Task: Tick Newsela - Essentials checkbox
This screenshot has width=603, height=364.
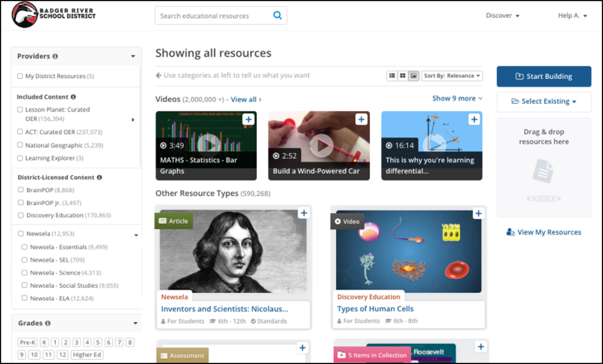Action: pos(25,247)
